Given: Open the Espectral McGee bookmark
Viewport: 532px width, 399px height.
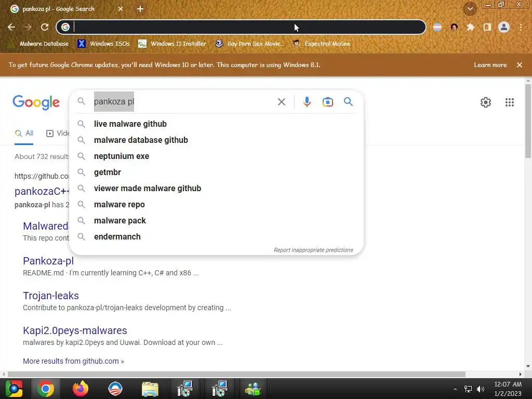Looking at the screenshot, I should pos(322,44).
